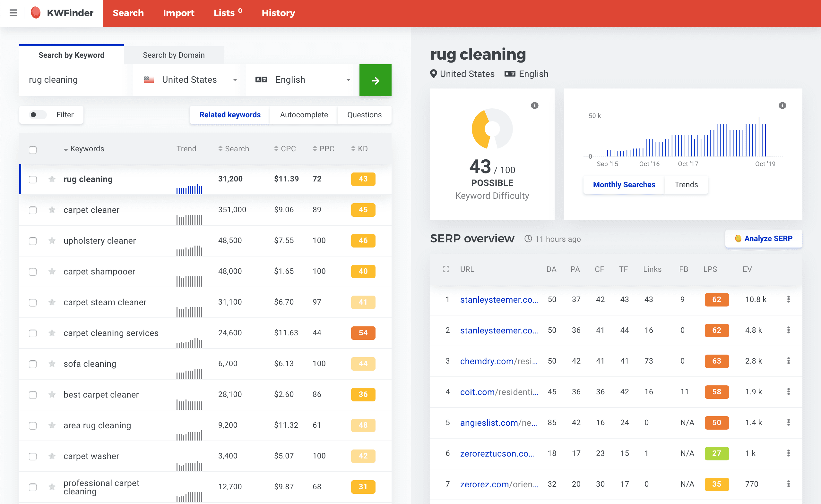Click the Analyze SERP button

click(763, 239)
